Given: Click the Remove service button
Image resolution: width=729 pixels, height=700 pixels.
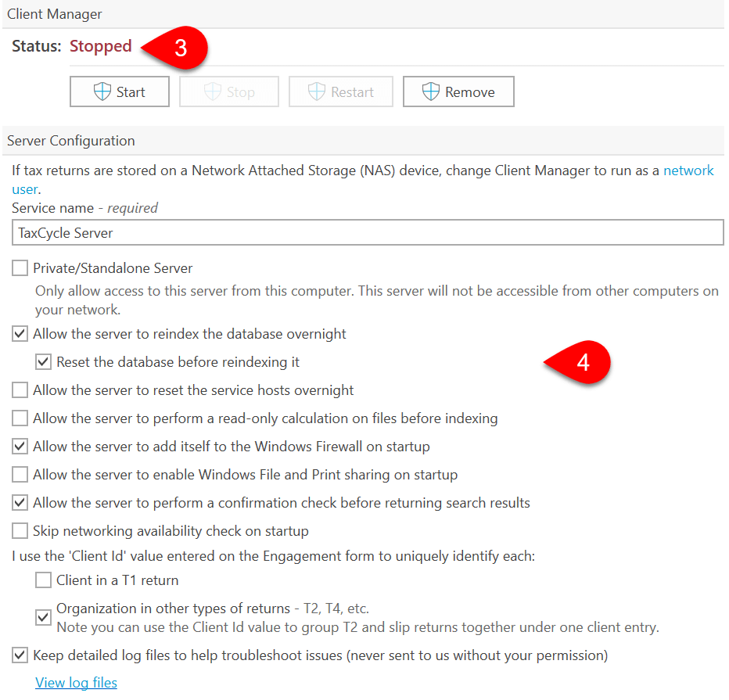Looking at the screenshot, I should pos(458,92).
